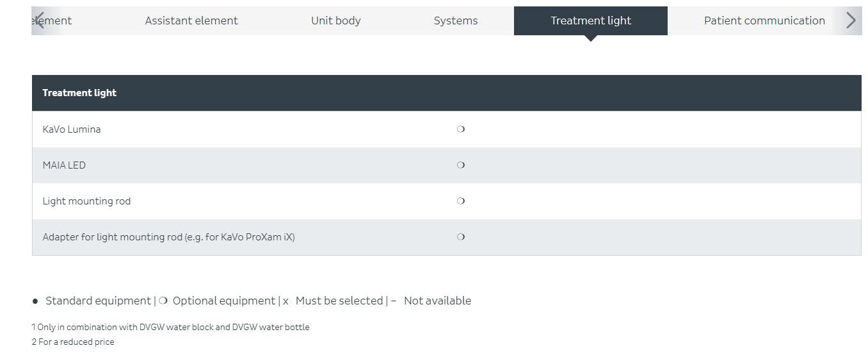Click the right arrow to scroll tabs forward
868x357 pixels.
pos(851,21)
